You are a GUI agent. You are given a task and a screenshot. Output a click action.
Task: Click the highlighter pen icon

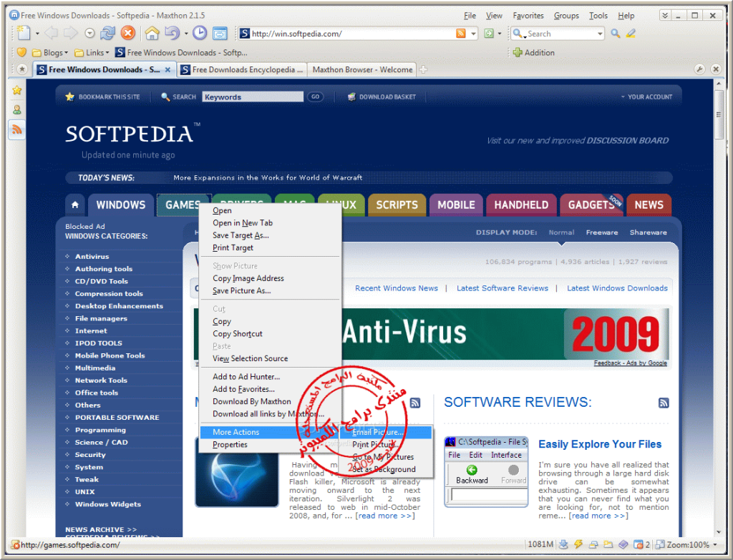click(x=631, y=34)
